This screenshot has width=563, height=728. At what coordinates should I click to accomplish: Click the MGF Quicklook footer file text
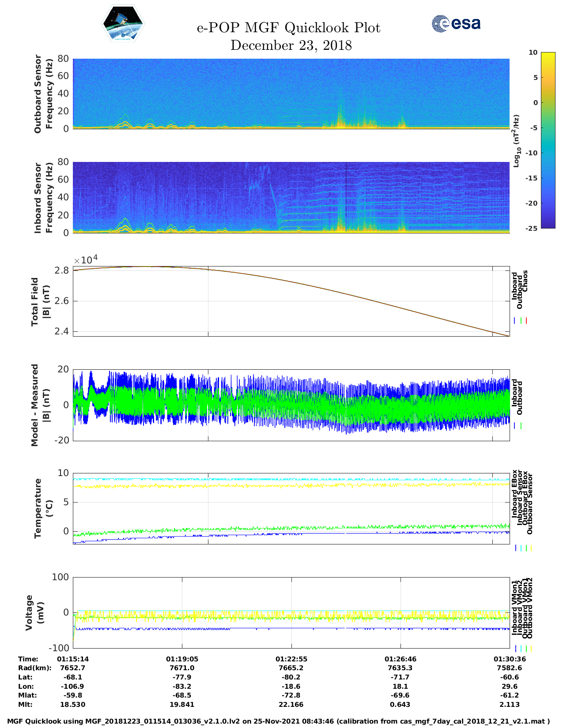[278, 721]
